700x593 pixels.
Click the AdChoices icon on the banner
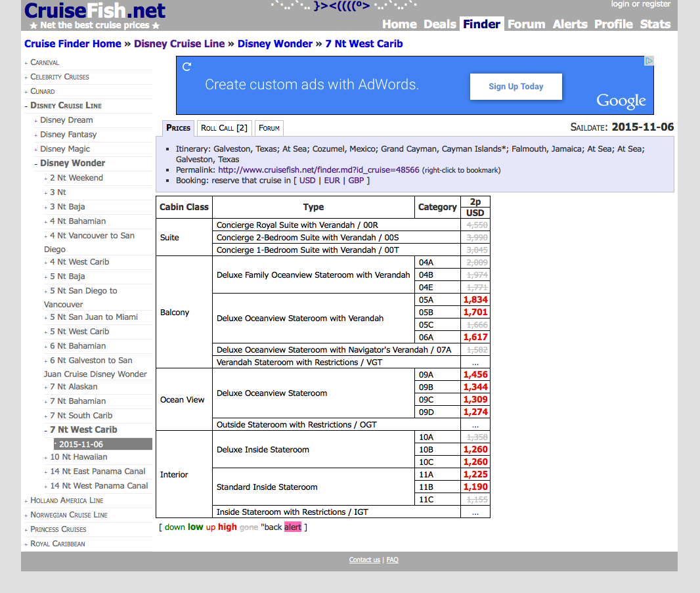point(649,60)
